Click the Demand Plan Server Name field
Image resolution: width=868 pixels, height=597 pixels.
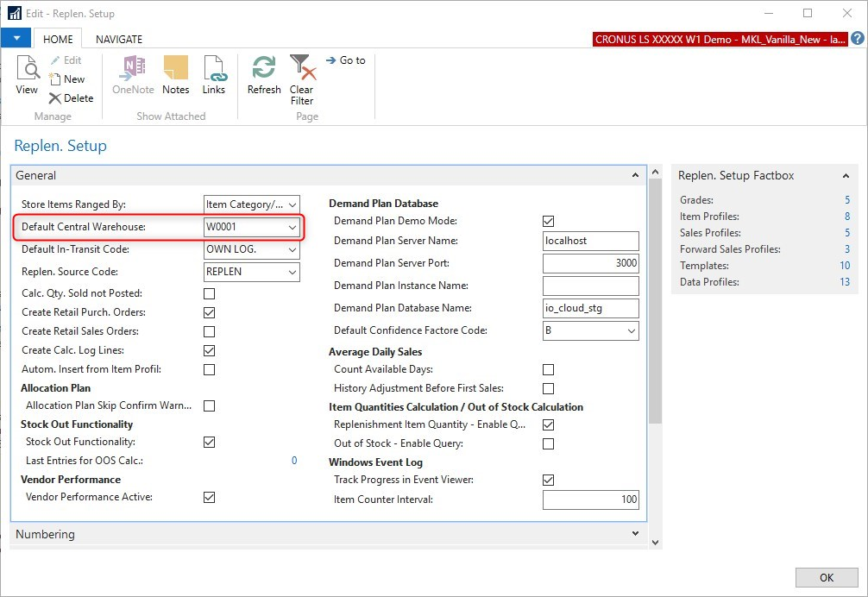click(590, 241)
